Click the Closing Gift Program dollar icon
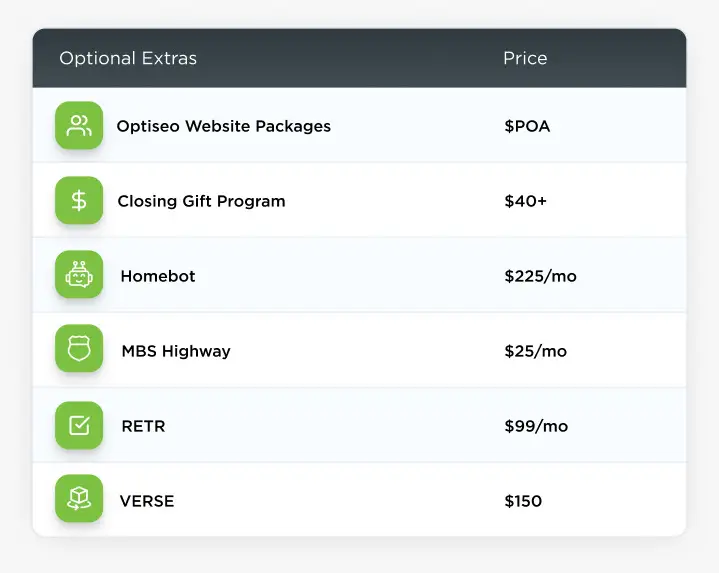The height and width of the screenshot is (573, 719). (x=79, y=201)
